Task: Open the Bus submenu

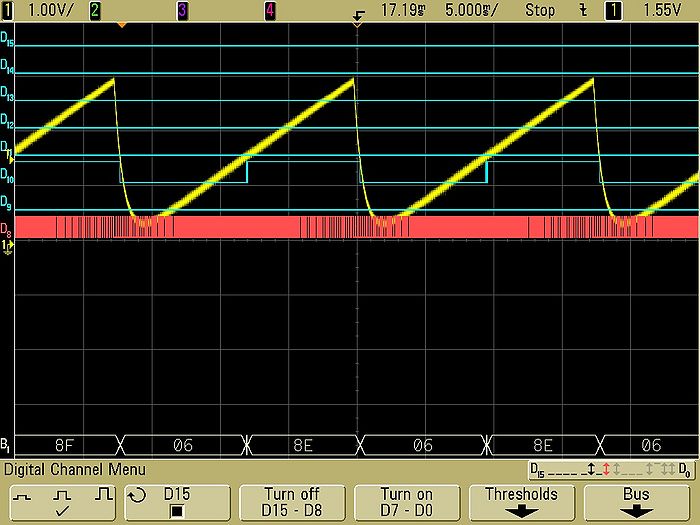Action: [636, 502]
